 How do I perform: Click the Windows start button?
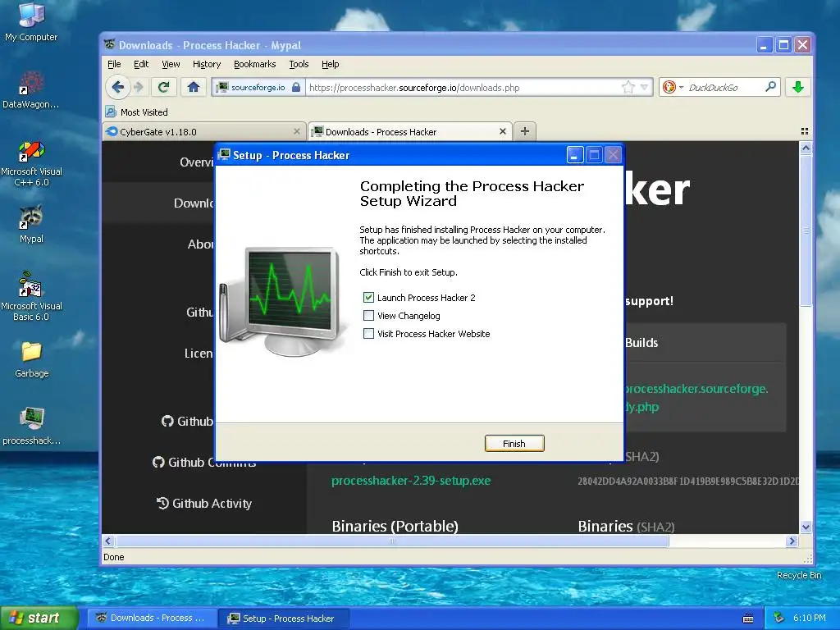(39, 619)
